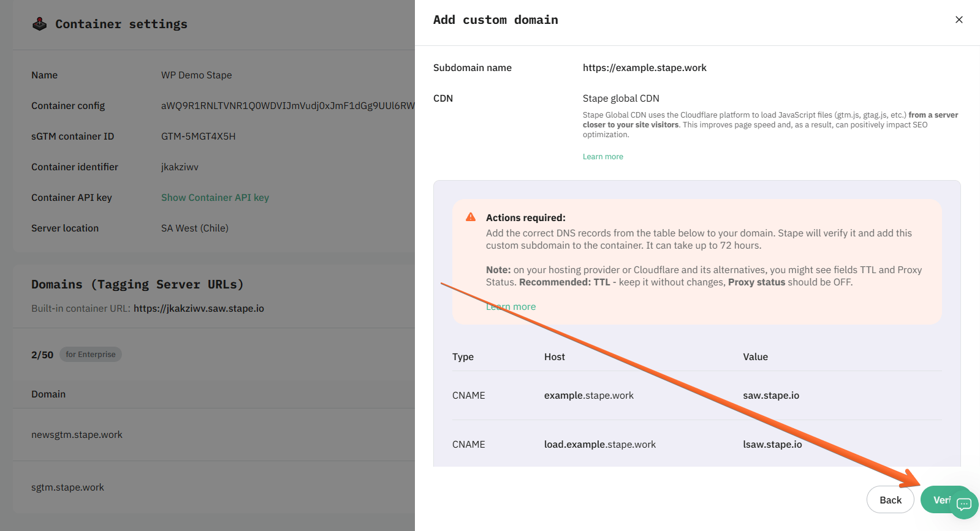Click the 'Subdomain name' label
Viewport: 980px width, 531px height.
click(x=473, y=67)
